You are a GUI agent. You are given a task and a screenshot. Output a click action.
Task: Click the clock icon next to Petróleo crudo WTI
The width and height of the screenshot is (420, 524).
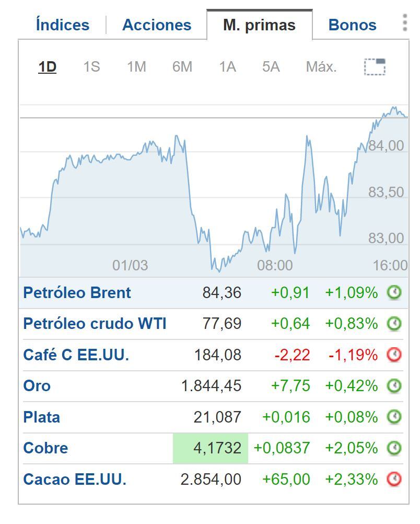click(394, 324)
